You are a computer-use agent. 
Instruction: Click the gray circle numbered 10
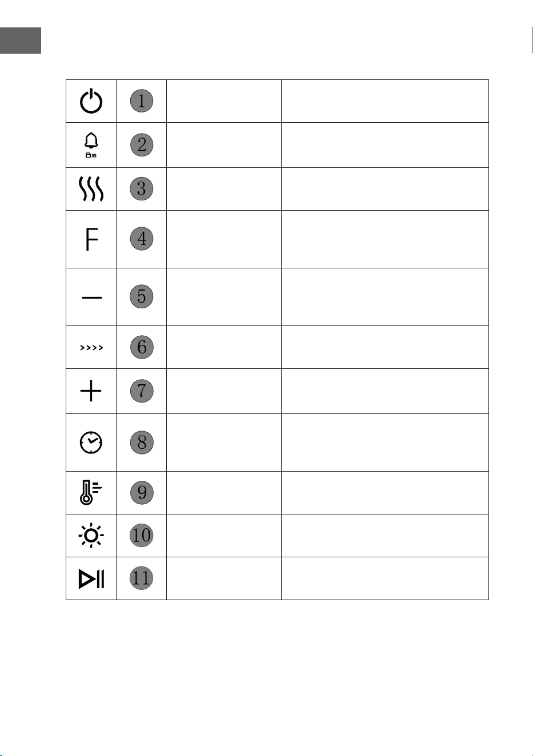pos(142,535)
